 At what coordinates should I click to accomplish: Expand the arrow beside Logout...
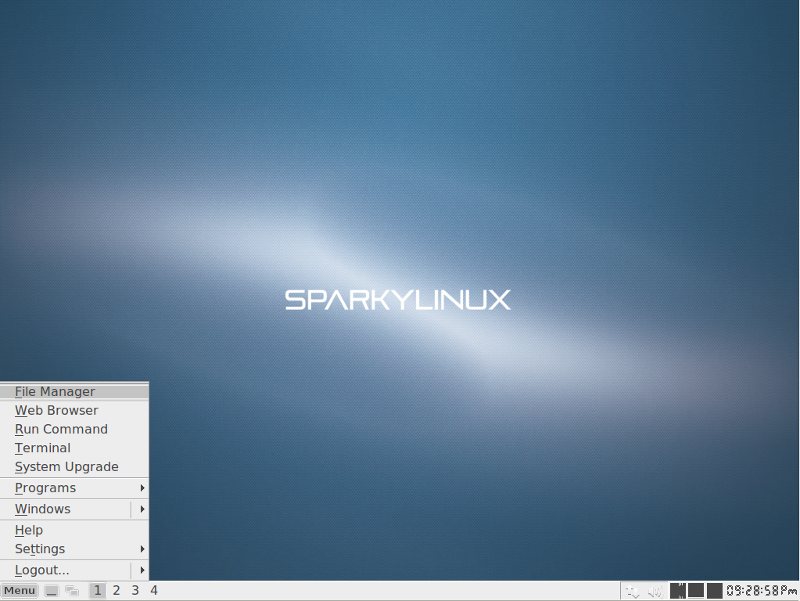click(x=142, y=570)
